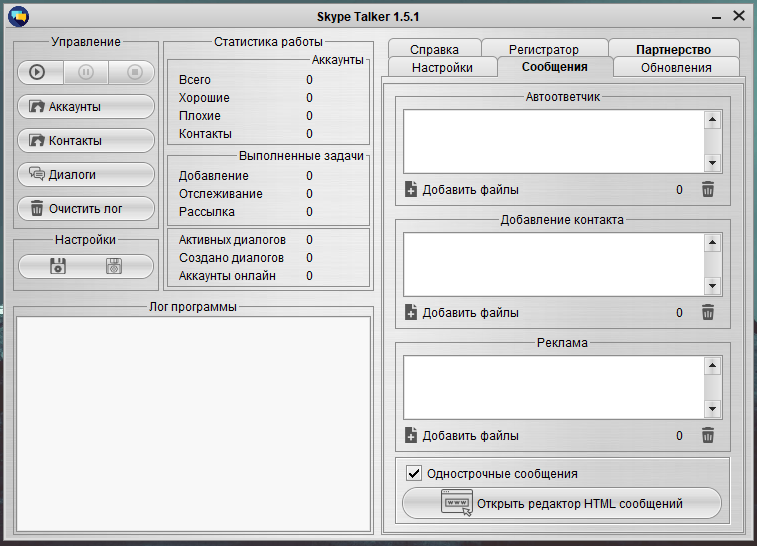Add files to the Автоответчик message
Screen dimensions: 757x546
(462, 190)
